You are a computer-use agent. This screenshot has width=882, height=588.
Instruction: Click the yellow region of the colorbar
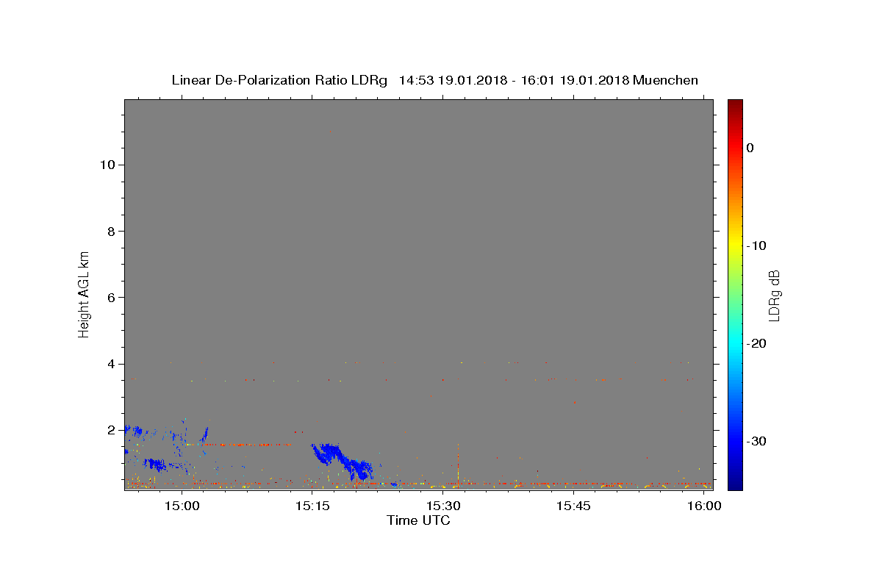coord(735,243)
